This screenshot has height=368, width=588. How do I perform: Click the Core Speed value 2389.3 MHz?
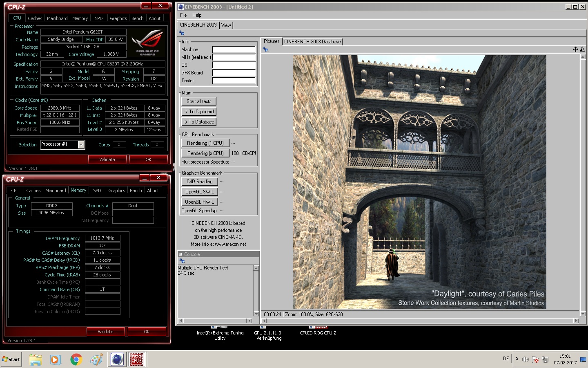pos(60,108)
